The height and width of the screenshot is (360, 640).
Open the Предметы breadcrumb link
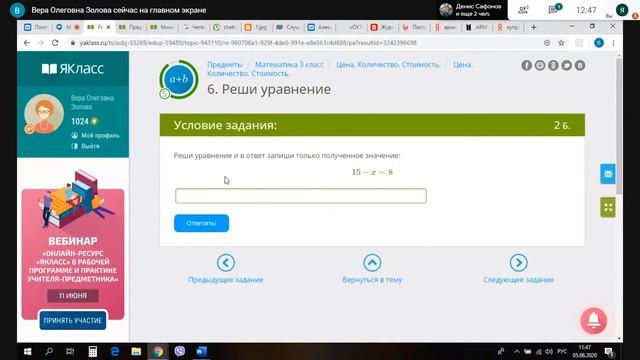224,64
